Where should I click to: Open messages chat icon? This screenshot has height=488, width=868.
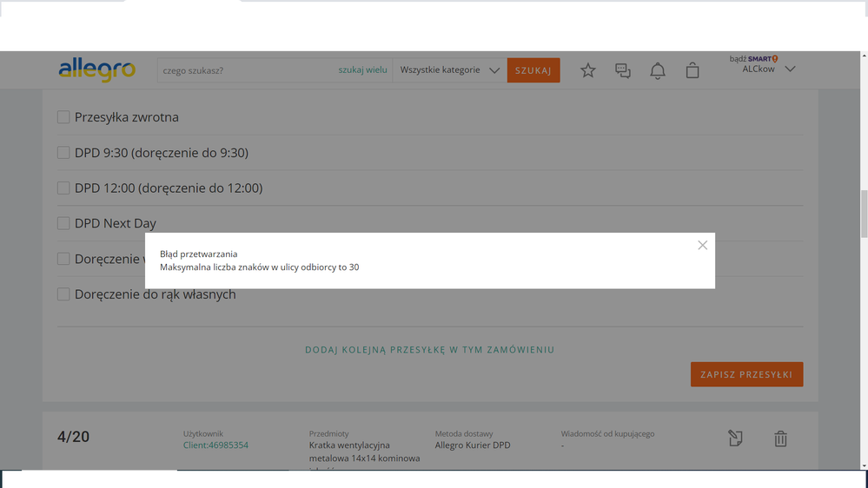(623, 70)
